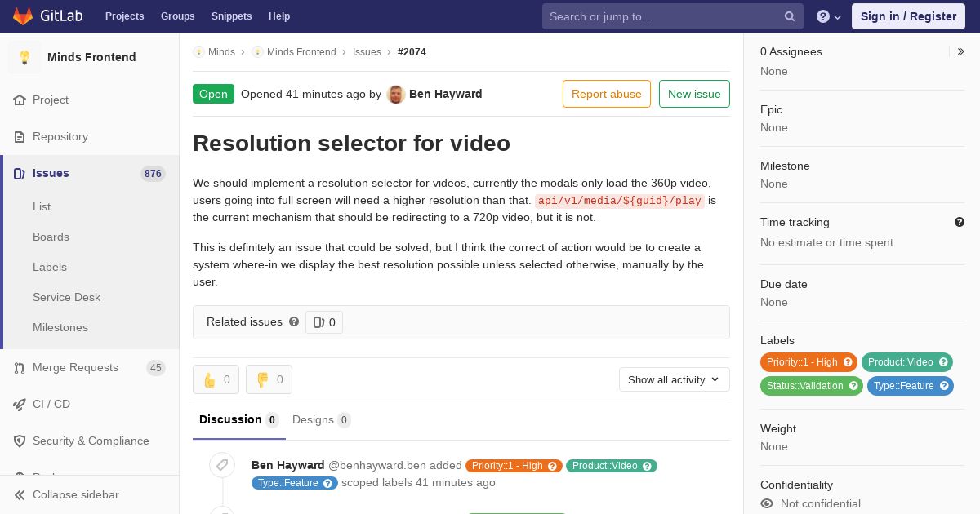Image resolution: width=980 pixels, height=514 pixels.
Task: Click the CI / CD rocket icon
Action: pyautogui.click(x=20, y=405)
